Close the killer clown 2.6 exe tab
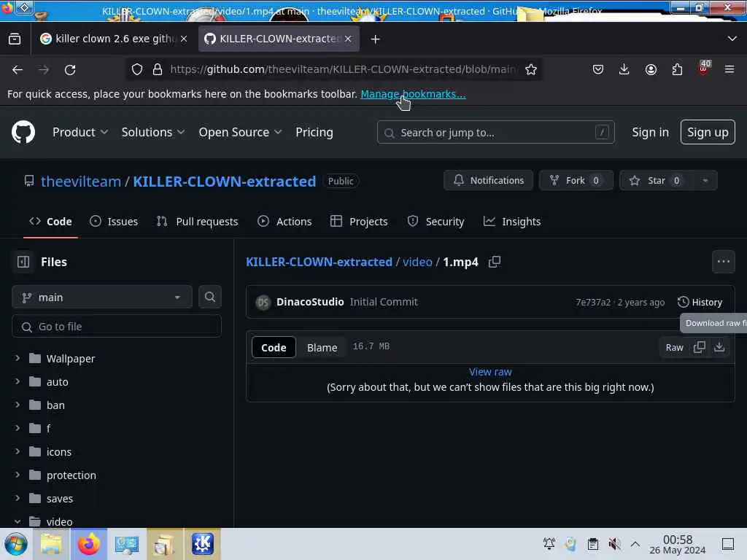The width and height of the screenshot is (747, 560). (x=184, y=39)
